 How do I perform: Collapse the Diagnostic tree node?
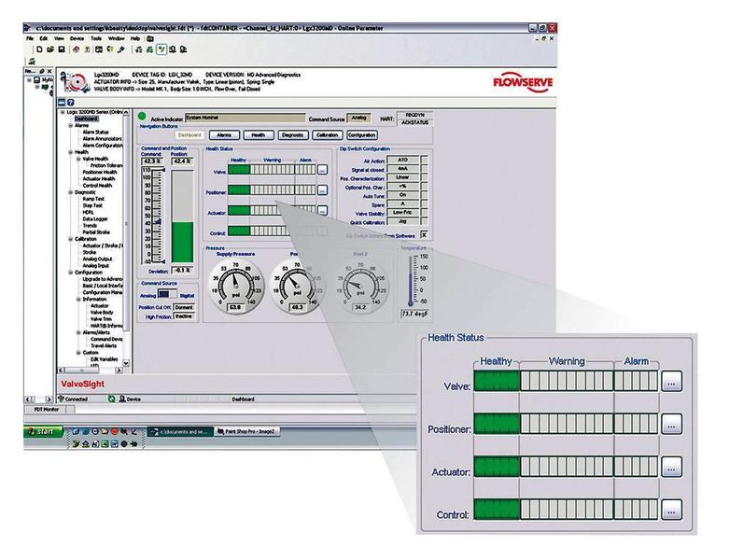coord(71,192)
